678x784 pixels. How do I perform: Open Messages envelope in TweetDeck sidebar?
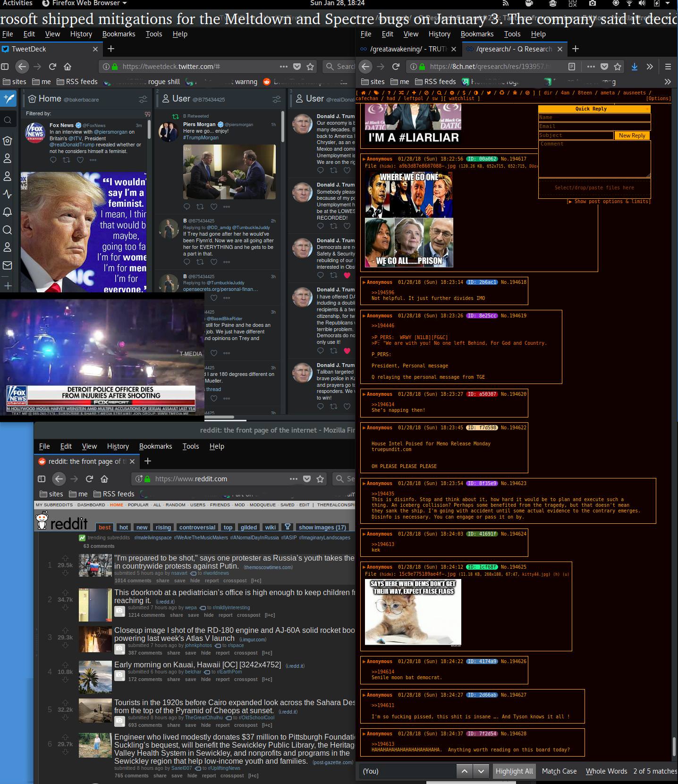coord(7,265)
